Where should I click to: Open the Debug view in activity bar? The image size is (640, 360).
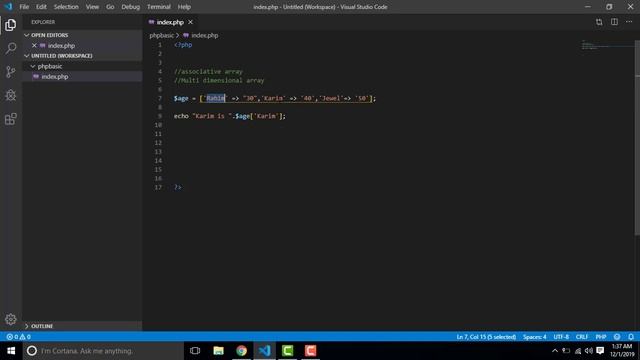click(11, 95)
